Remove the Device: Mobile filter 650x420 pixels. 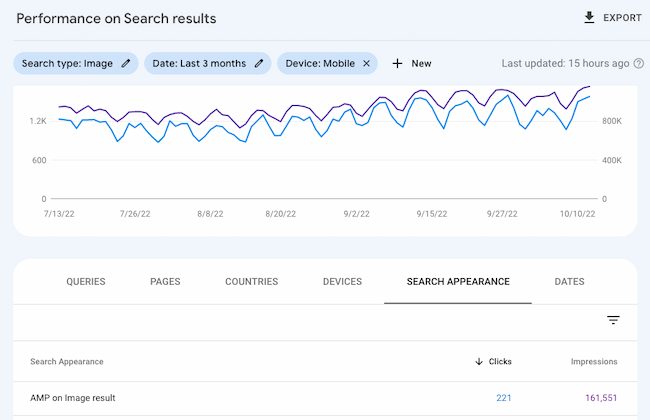coord(366,63)
